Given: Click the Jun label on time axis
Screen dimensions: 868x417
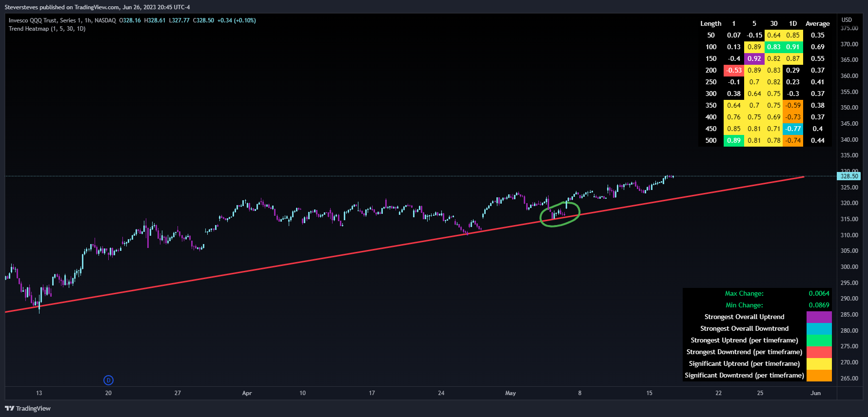Looking at the screenshot, I should [x=816, y=393].
